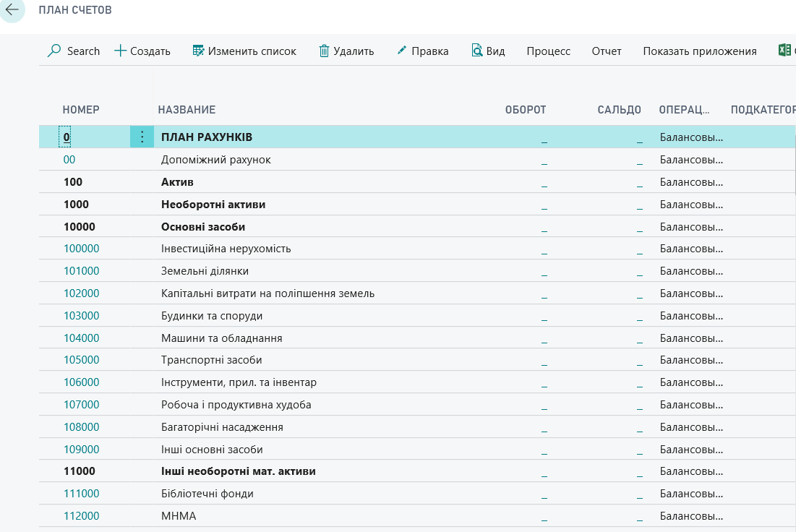Click the оборот value for account 112000

tap(544, 517)
